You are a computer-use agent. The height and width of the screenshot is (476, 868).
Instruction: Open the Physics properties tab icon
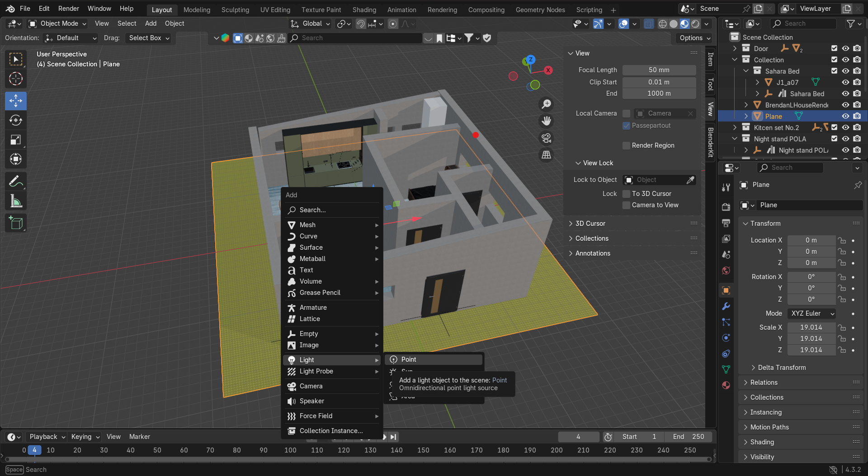click(726, 338)
